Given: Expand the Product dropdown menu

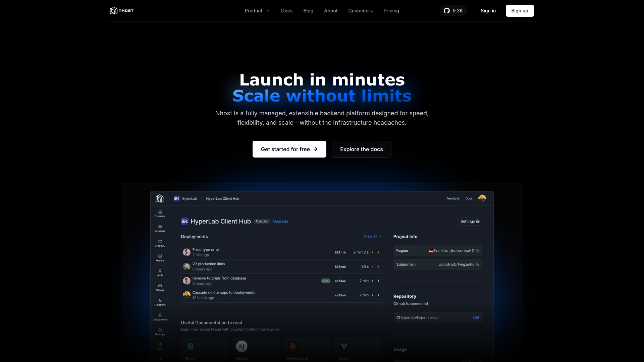Looking at the screenshot, I should click(257, 11).
